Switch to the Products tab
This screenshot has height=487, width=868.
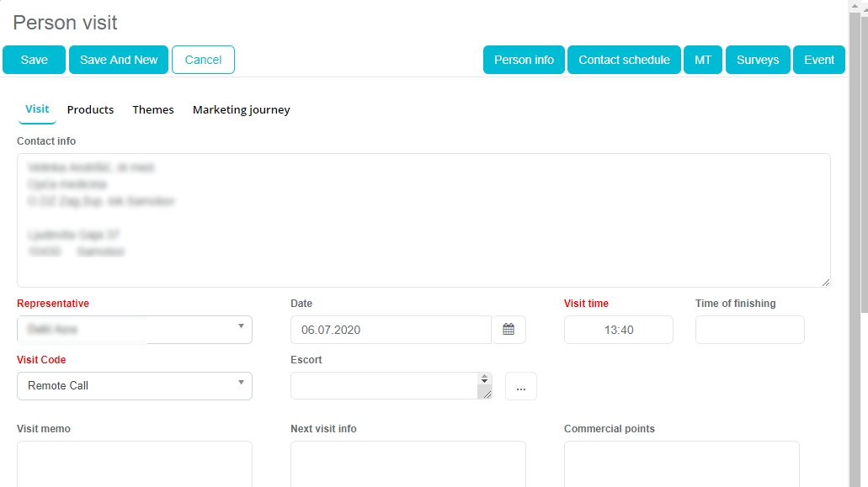coord(90,109)
